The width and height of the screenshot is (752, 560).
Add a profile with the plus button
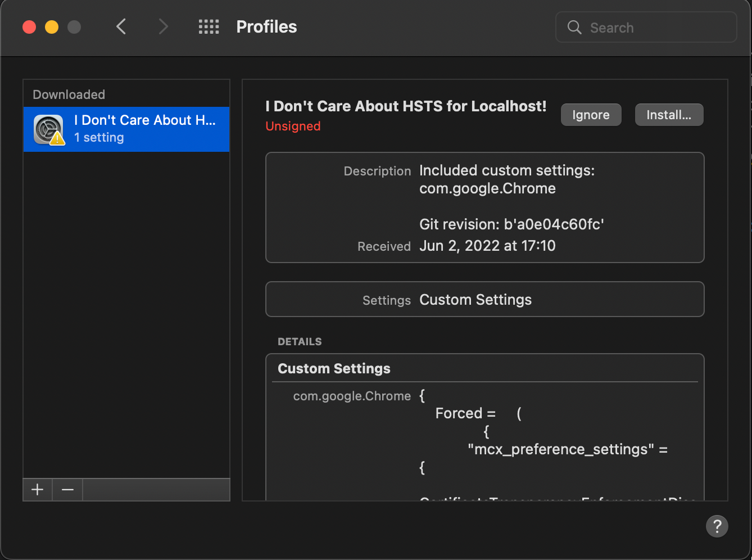(x=38, y=490)
